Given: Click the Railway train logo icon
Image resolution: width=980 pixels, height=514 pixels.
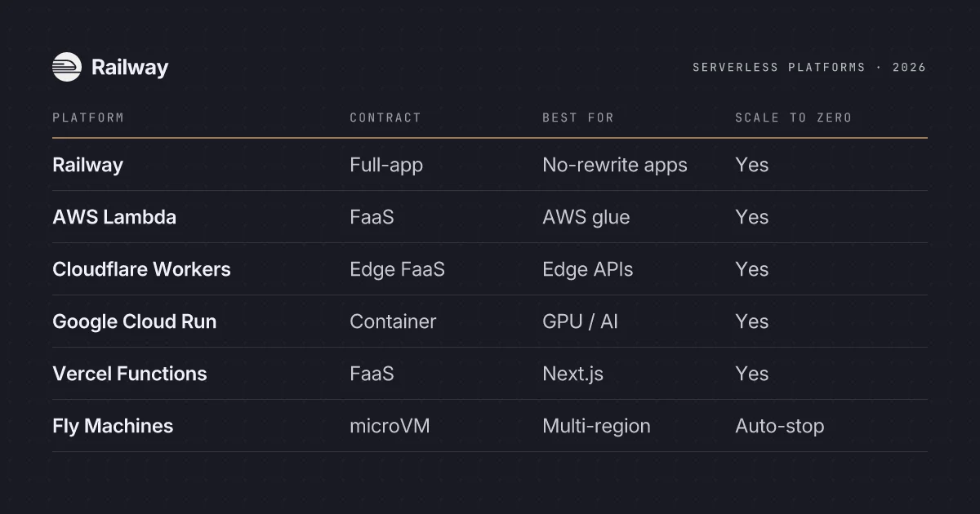Looking at the screenshot, I should [x=67, y=67].
